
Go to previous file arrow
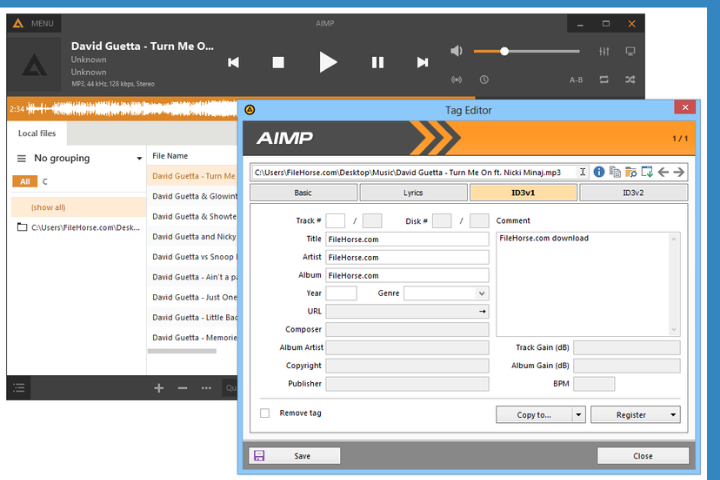click(663, 172)
